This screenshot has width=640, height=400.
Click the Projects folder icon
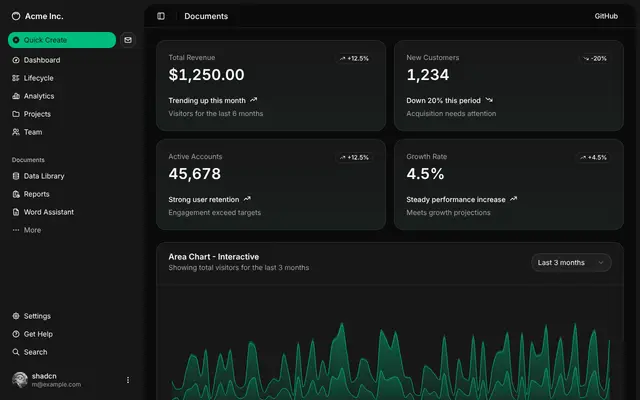click(16, 114)
